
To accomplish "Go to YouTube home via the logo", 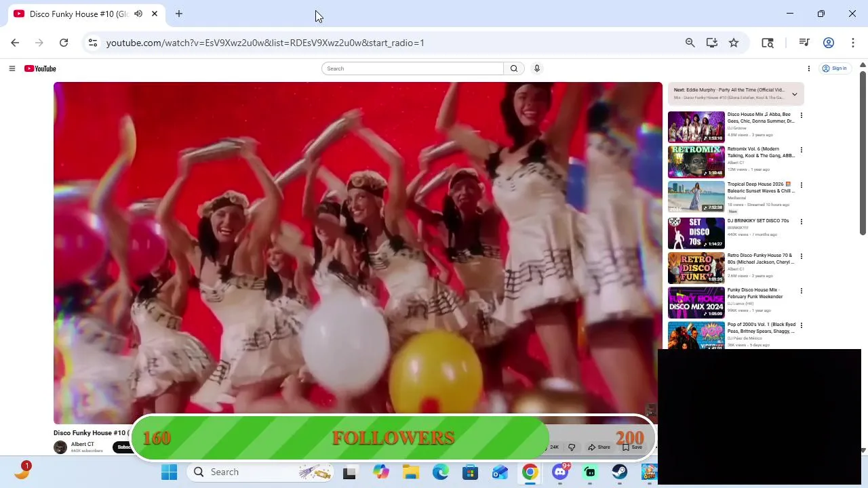I will (x=40, y=68).
